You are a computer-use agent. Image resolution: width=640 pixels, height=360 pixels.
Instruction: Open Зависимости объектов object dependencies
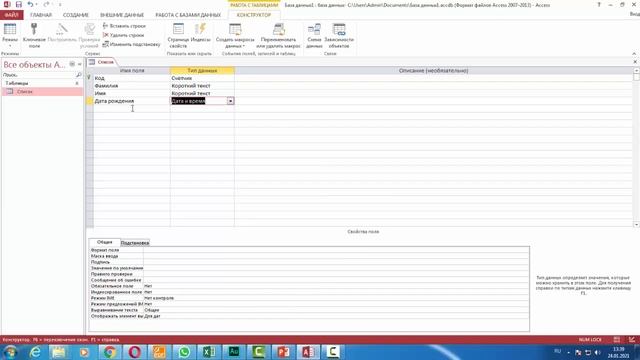point(339,36)
